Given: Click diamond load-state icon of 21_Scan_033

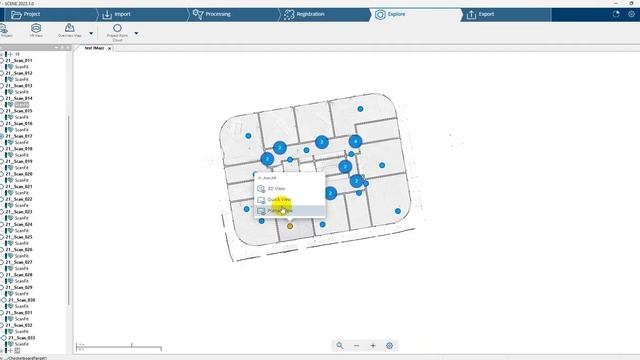Looking at the screenshot, I should click(4, 338).
